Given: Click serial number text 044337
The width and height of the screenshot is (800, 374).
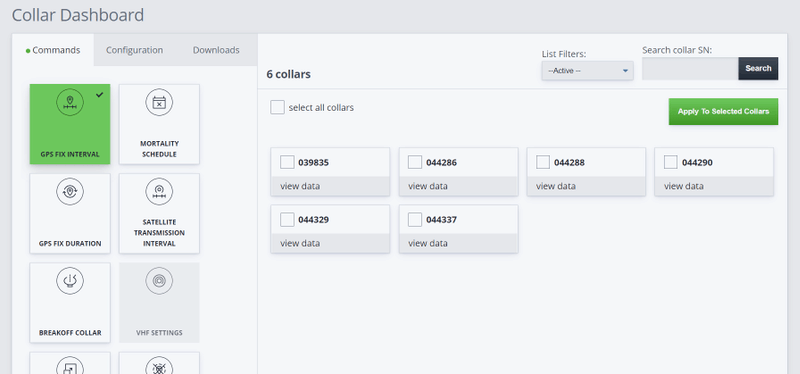Looking at the screenshot, I should (441, 220).
